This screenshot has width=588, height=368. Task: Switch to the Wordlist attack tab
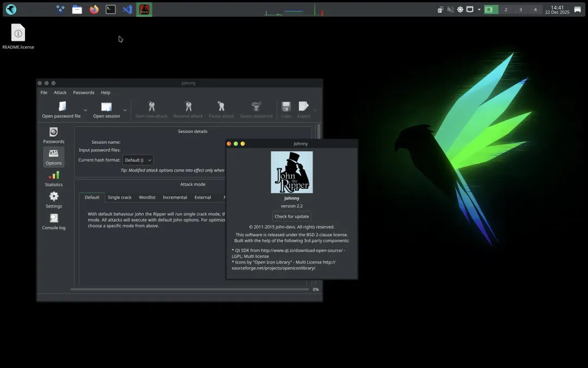tap(147, 198)
